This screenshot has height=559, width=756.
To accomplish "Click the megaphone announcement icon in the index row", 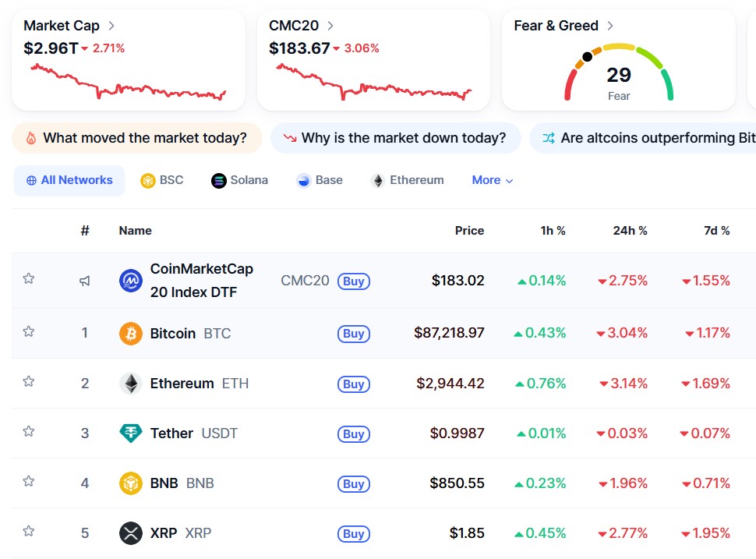I will coord(85,281).
